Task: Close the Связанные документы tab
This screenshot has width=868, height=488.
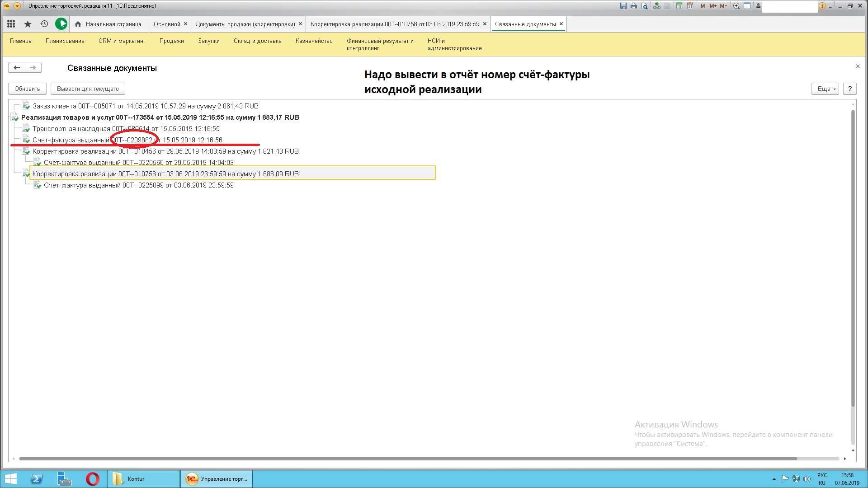Action: [x=561, y=24]
